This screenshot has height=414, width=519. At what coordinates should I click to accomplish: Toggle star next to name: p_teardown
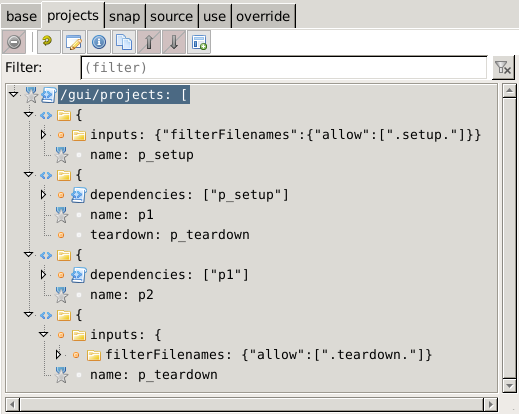(x=61, y=375)
